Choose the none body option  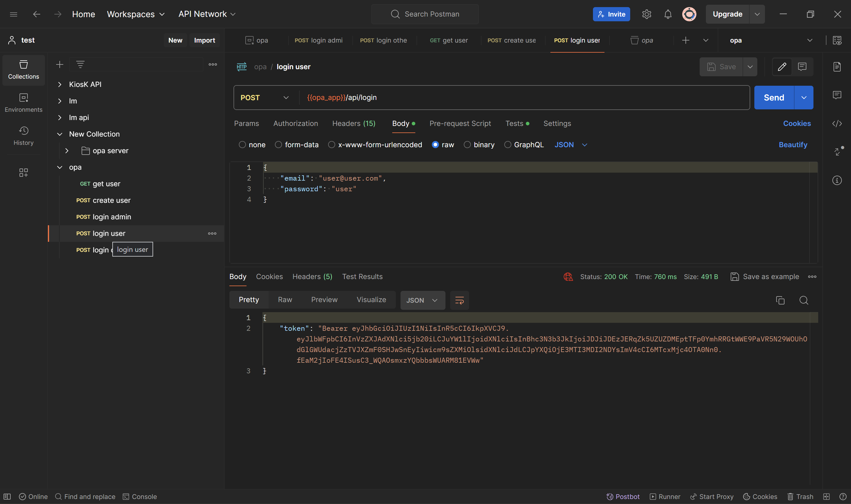point(242,145)
